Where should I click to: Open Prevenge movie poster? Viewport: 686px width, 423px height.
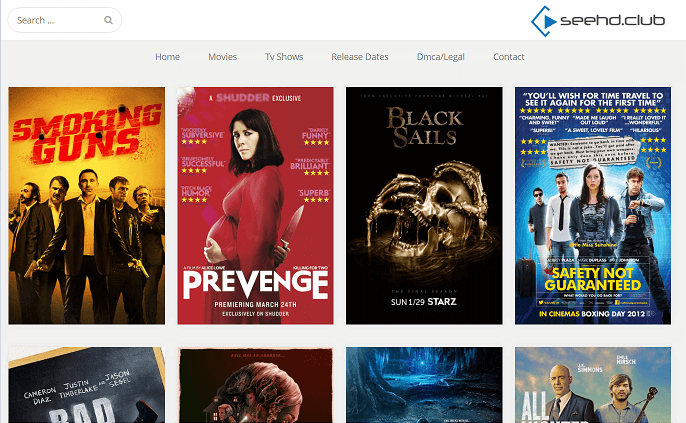(256, 206)
